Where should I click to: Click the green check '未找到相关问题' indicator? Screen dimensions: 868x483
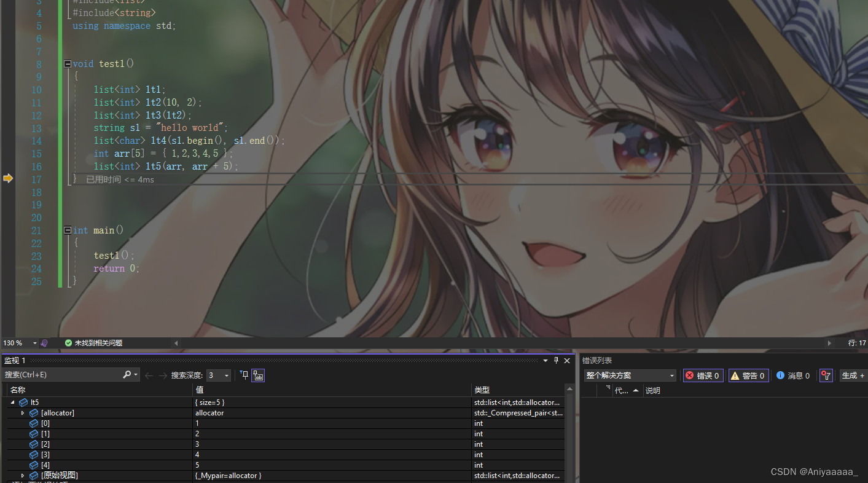coord(93,343)
